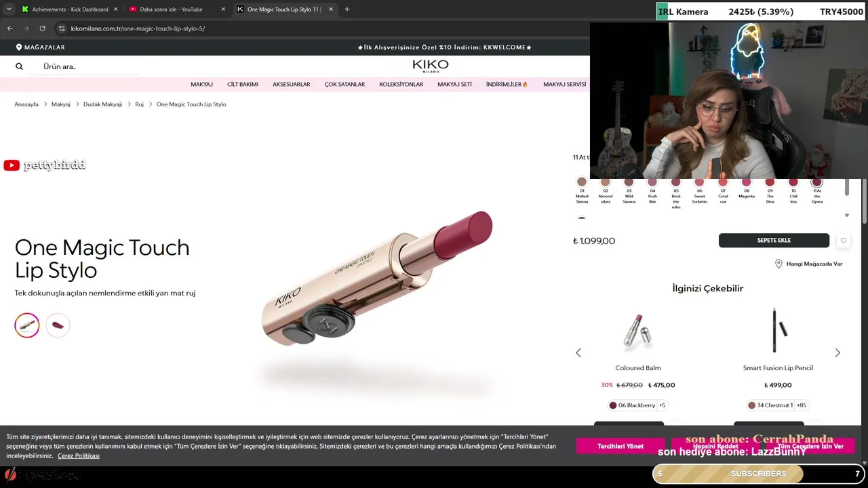The height and width of the screenshot is (488, 868).
Task: Click the map pin store icon
Action: [x=778, y=264]
